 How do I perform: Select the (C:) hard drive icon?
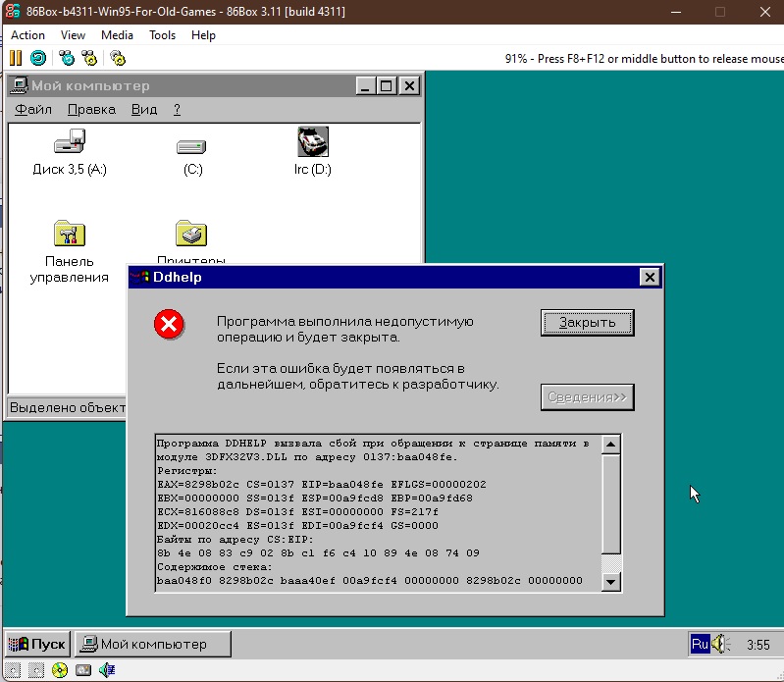click(191, 147)
